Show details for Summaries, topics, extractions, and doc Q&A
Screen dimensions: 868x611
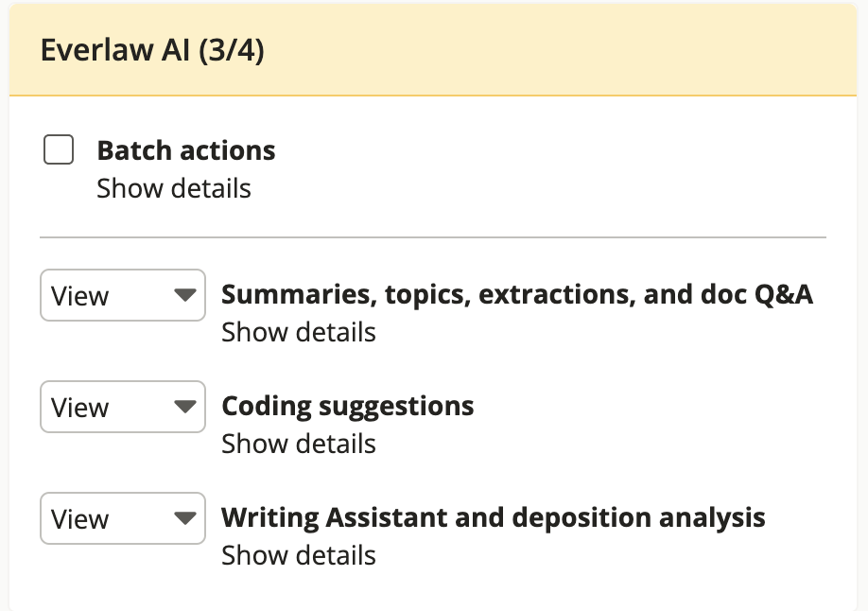[299, 332]
